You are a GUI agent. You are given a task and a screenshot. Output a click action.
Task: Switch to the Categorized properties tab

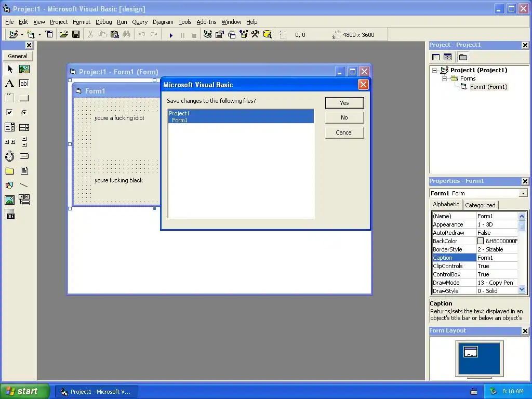tap(480, 205)
